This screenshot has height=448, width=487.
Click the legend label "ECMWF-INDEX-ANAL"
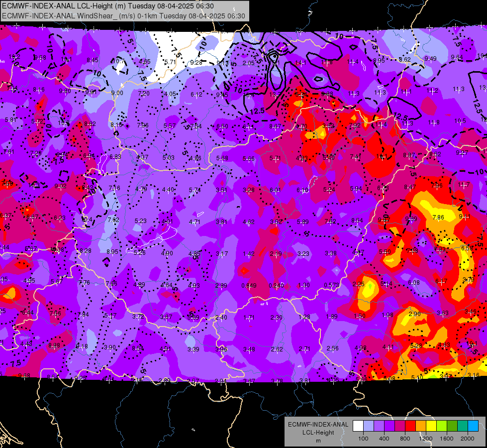pos(318,425)
